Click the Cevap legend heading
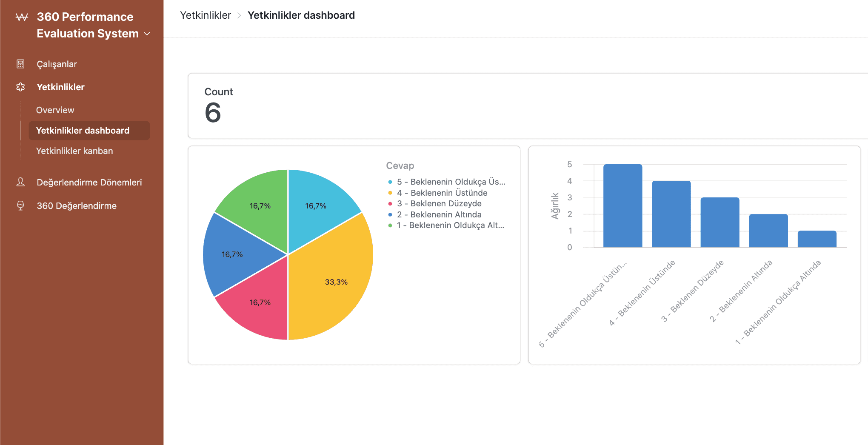868x445 pixels. [400, 165]
